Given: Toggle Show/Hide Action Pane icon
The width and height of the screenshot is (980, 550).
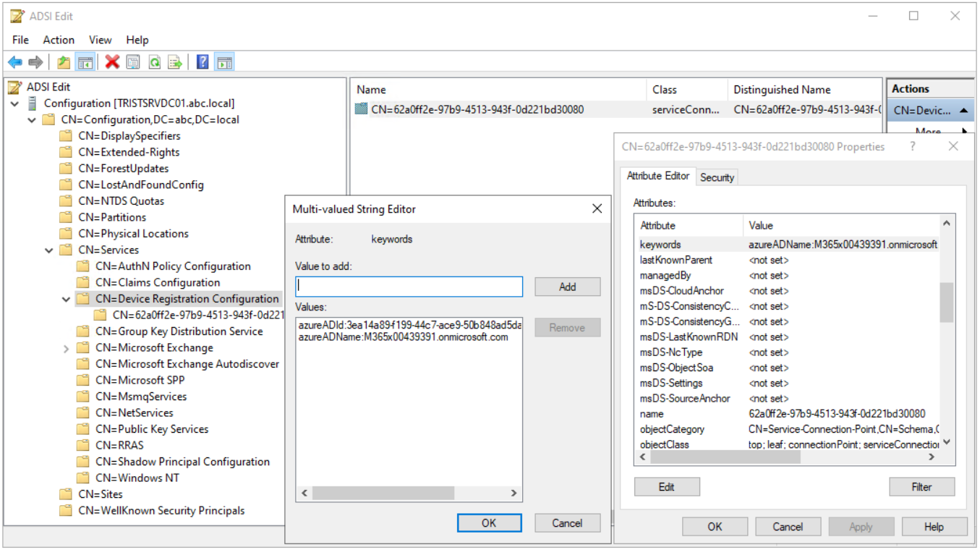Looking at the screenshot, I should click(x=224, y=62).
